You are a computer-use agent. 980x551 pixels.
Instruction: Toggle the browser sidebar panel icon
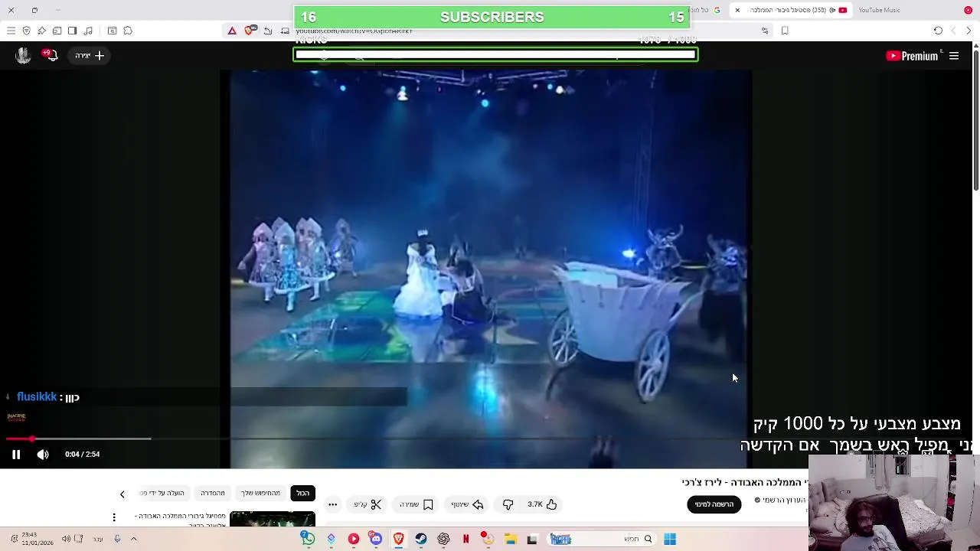pos(72,31)
